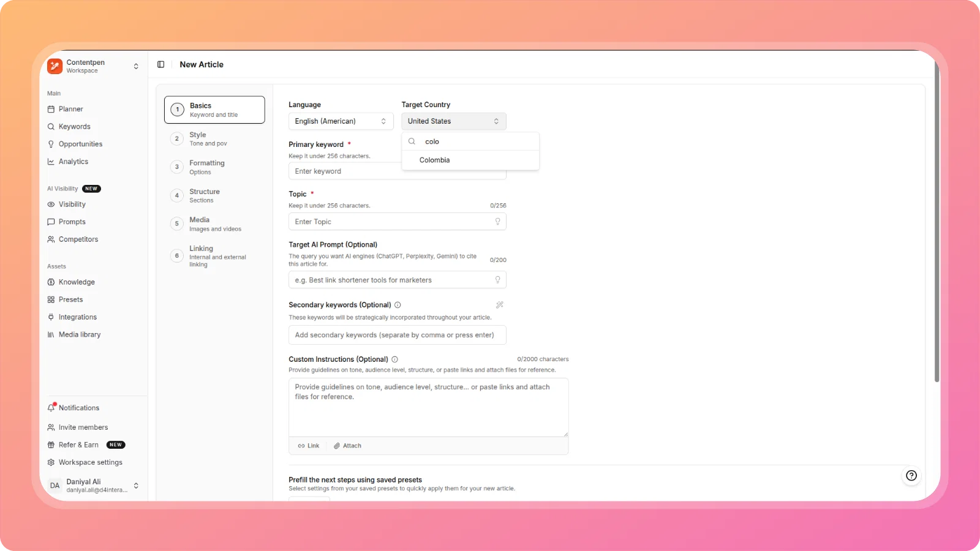Viewport: 980px width, 551px height.
Task: Click Custom Instructions text area
Action: pos(428,407)
